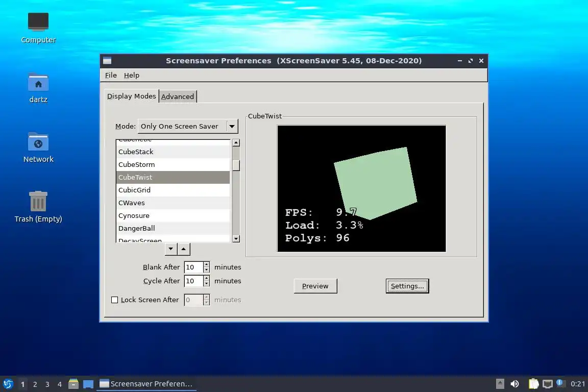Open the Settings... dialog button
588x392 pixels.
click(407, 286)
